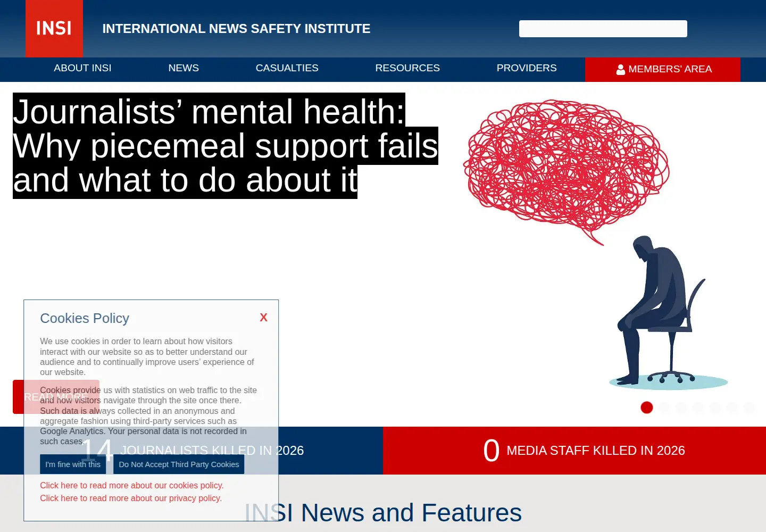This screenshot has height=532, width=766.
Task: Click the "INSI News and Features" heading
Action: (383, 513)
